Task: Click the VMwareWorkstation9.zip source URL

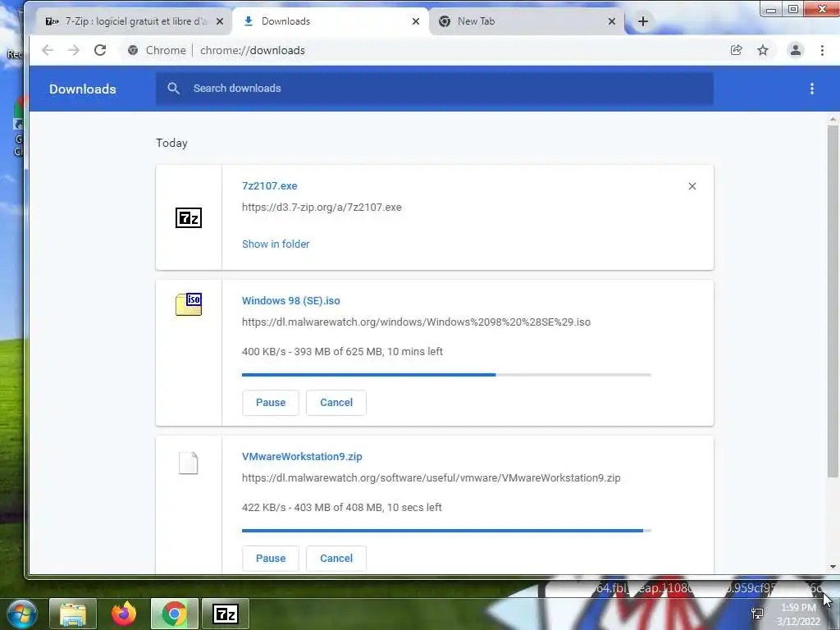Action: (431, 478)
